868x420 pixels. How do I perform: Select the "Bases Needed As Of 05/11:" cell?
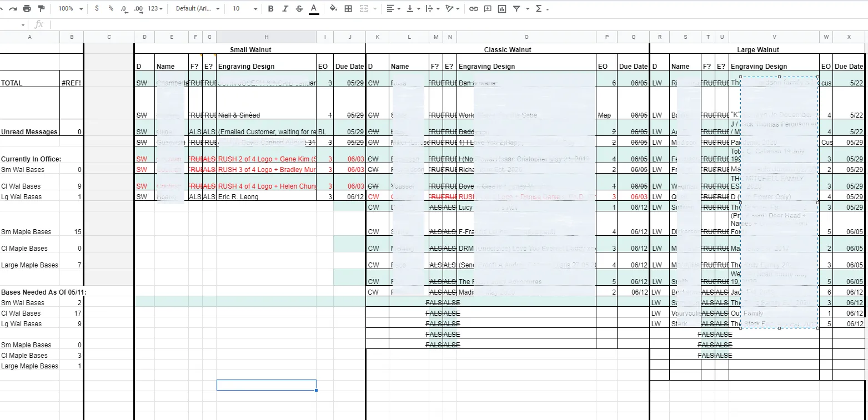click(44, 292)
